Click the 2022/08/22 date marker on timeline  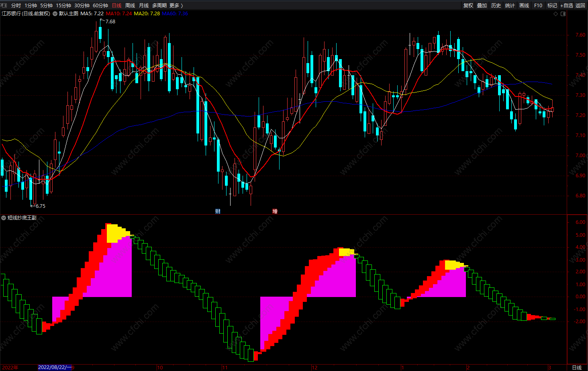(55, 367)
